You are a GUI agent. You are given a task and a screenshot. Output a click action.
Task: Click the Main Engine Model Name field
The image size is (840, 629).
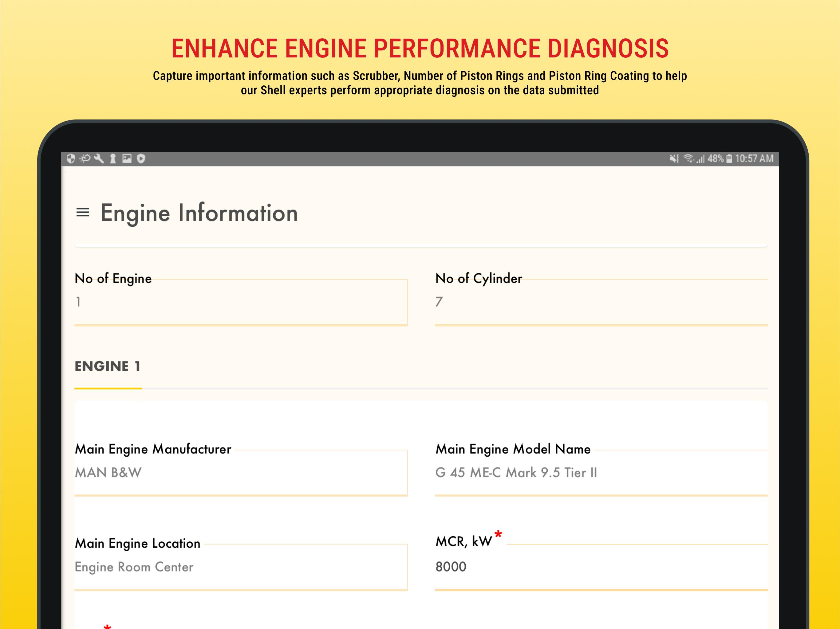(601, 473)
